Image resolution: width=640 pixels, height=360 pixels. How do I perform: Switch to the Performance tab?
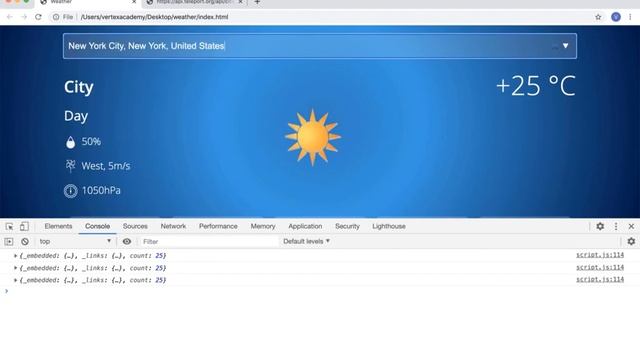(x=218, y=226)
